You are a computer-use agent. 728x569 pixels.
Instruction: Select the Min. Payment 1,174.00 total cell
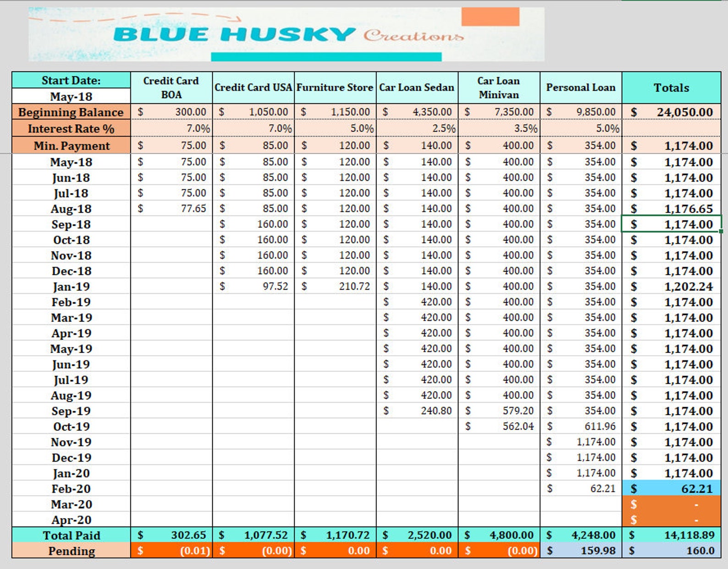tap(671, 145)
